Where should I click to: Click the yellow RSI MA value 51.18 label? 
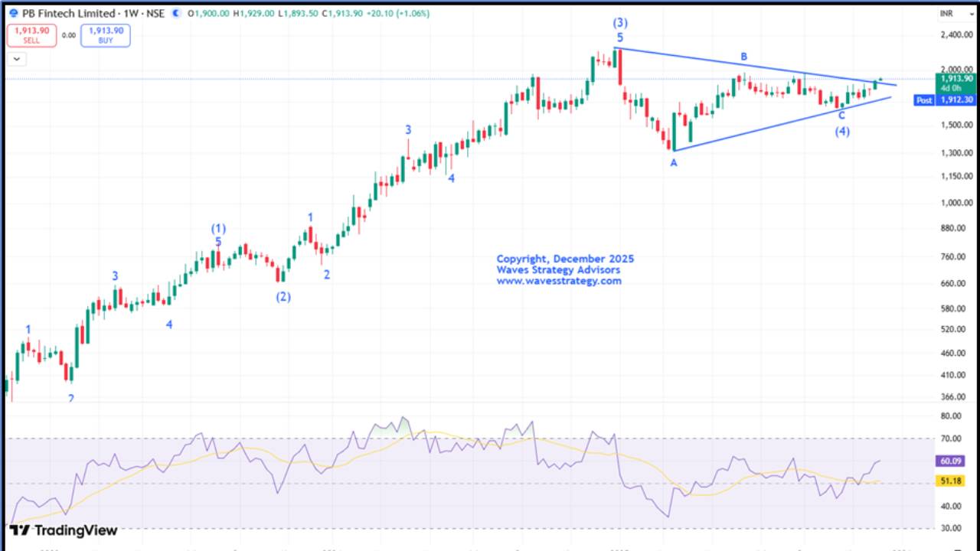tap(949, 481)
